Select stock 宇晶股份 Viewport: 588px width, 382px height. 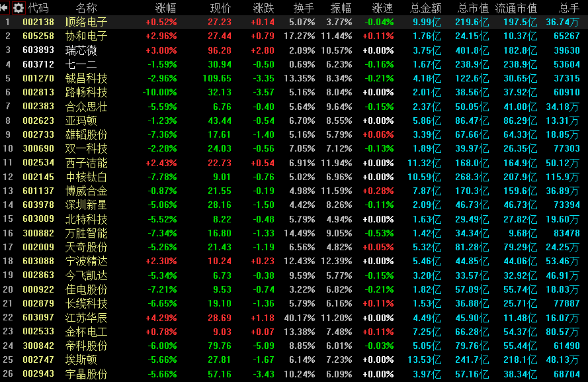(x=86, y=374)
